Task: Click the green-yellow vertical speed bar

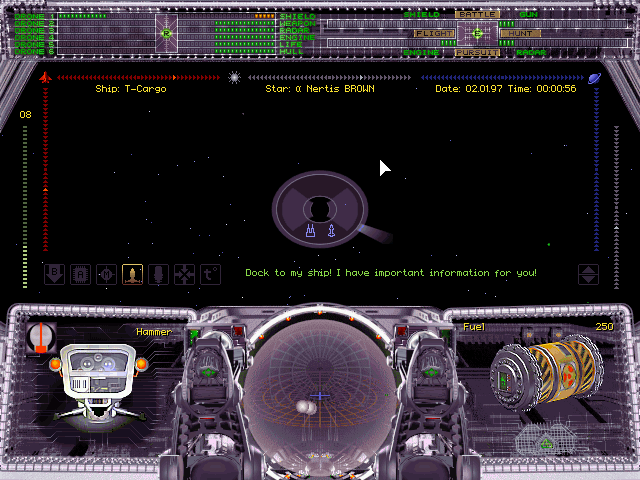Action: point(25,207)
